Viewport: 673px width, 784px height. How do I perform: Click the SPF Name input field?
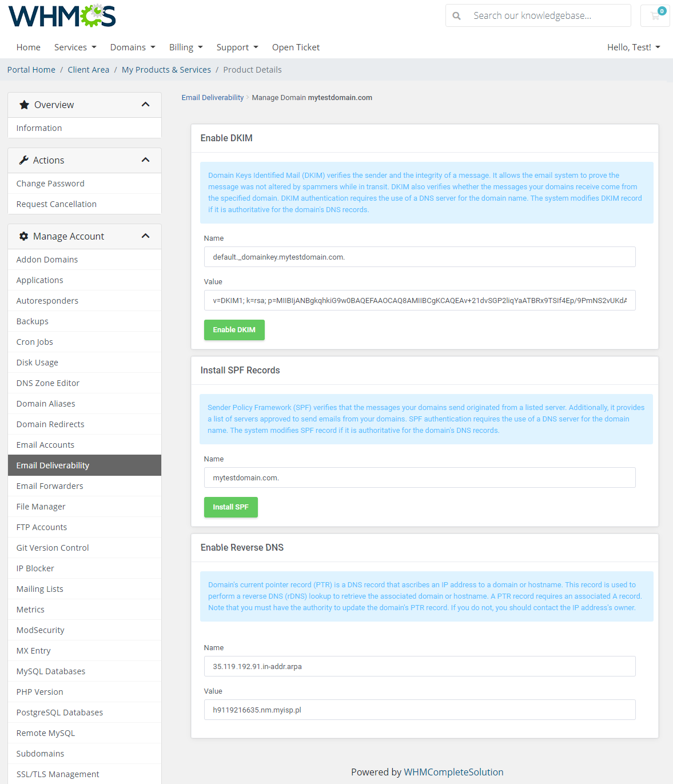(x=419, y=477)
